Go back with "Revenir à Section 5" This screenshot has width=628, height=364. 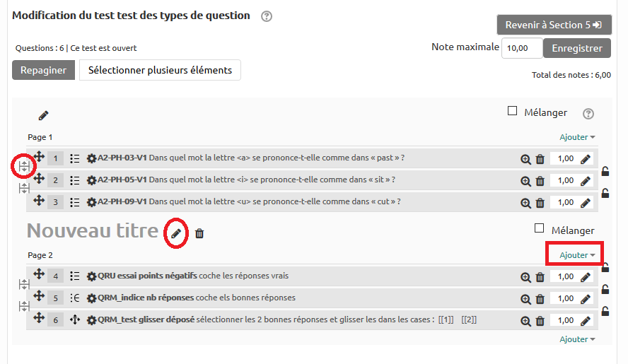pos(554,25)
